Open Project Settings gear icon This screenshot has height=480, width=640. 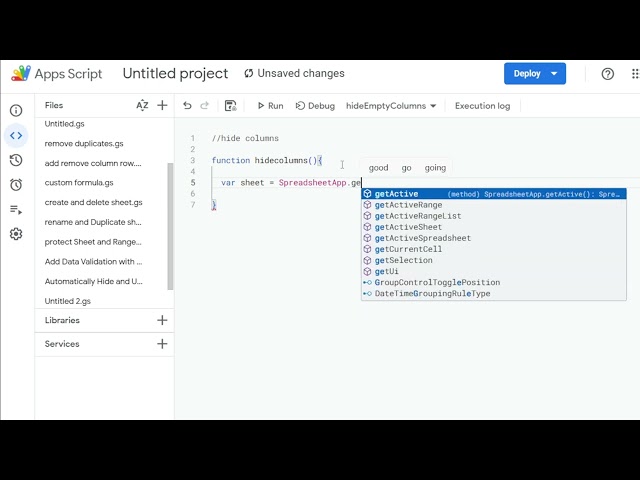[16, 234]
